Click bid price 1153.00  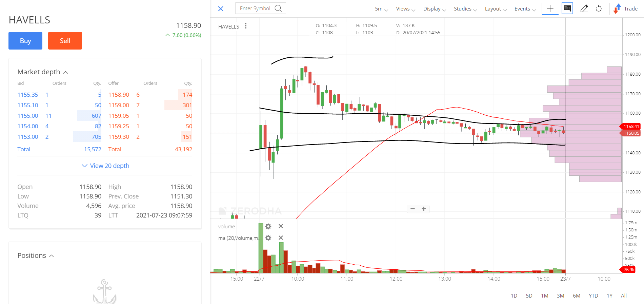click(28, 137)
